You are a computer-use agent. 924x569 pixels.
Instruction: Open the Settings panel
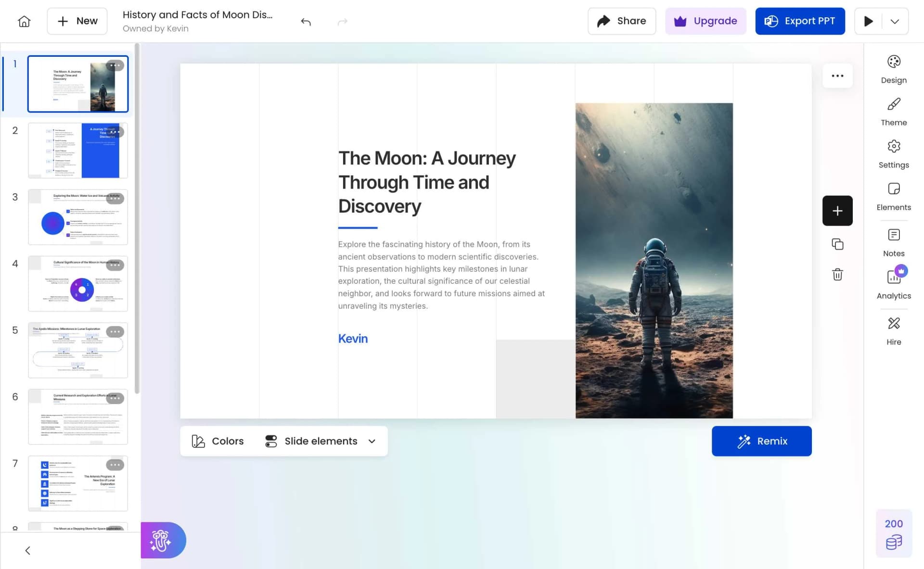(894, 154)
